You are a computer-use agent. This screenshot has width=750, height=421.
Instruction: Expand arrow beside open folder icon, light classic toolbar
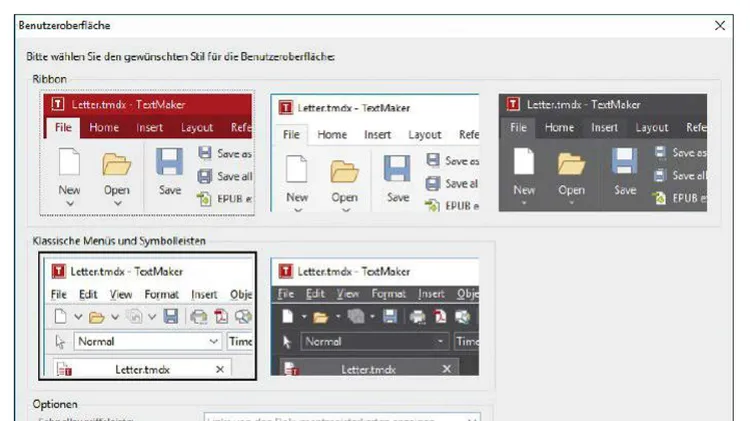click(115, 317)
